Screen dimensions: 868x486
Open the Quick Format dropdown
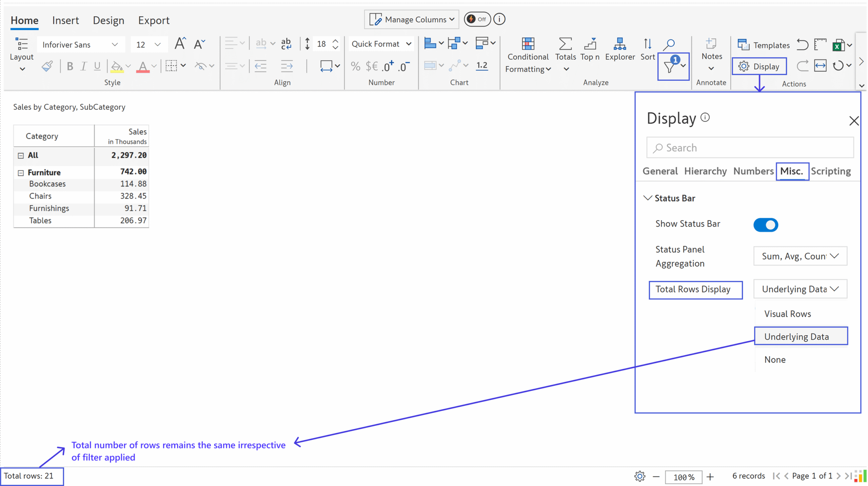click(381, 44)
